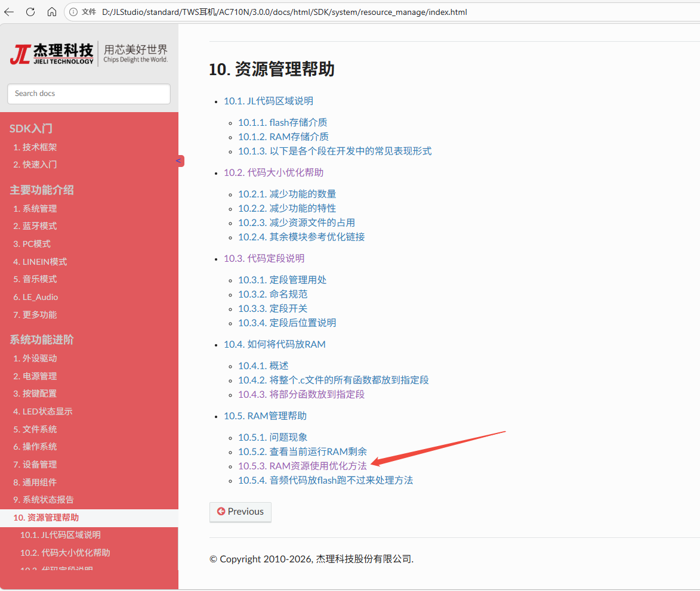Screen dimensions: 700x591
Task: Open sidebar item 1. 系统管理
Action: 35,209
